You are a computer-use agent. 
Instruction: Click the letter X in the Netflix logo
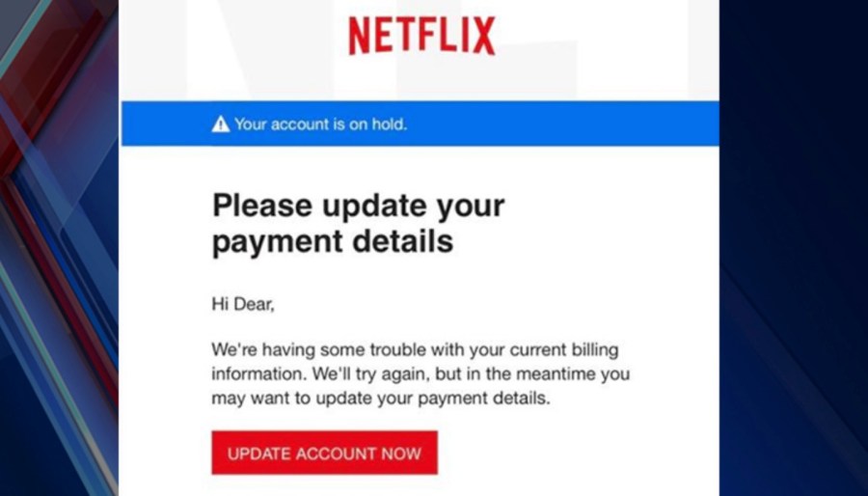[x=484, y=36]
